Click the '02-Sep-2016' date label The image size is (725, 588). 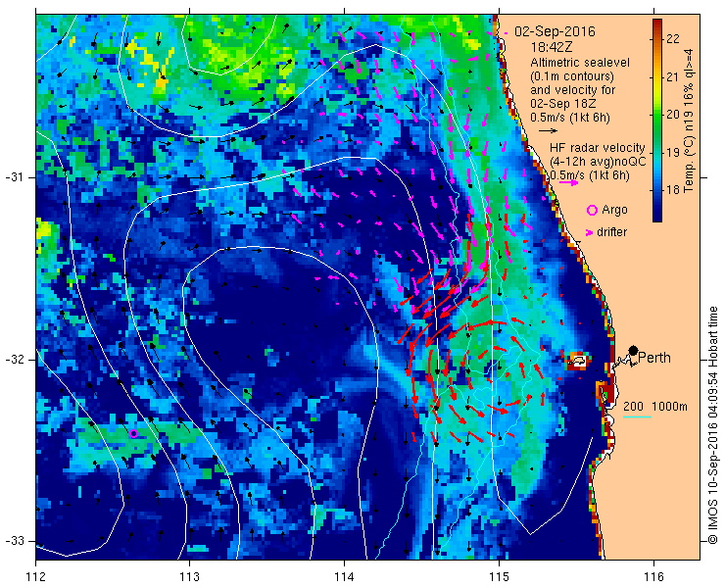point(555,32)
